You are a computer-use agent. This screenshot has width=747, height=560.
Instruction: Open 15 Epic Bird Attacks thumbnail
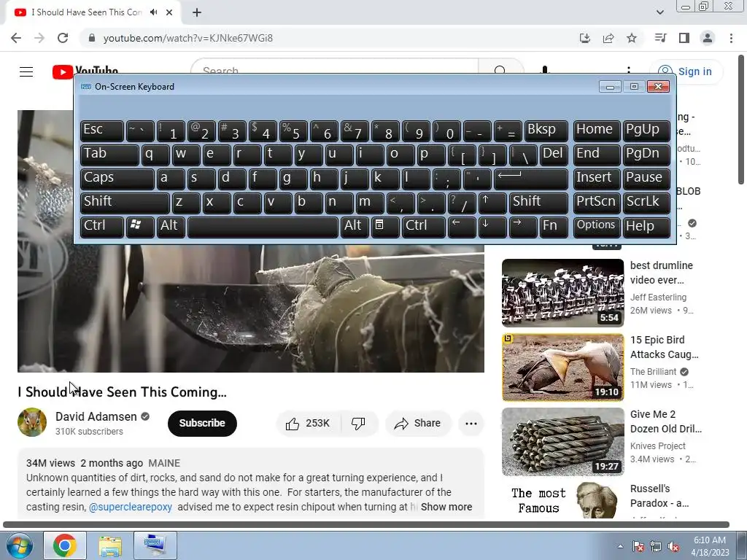tap(562, 367)
